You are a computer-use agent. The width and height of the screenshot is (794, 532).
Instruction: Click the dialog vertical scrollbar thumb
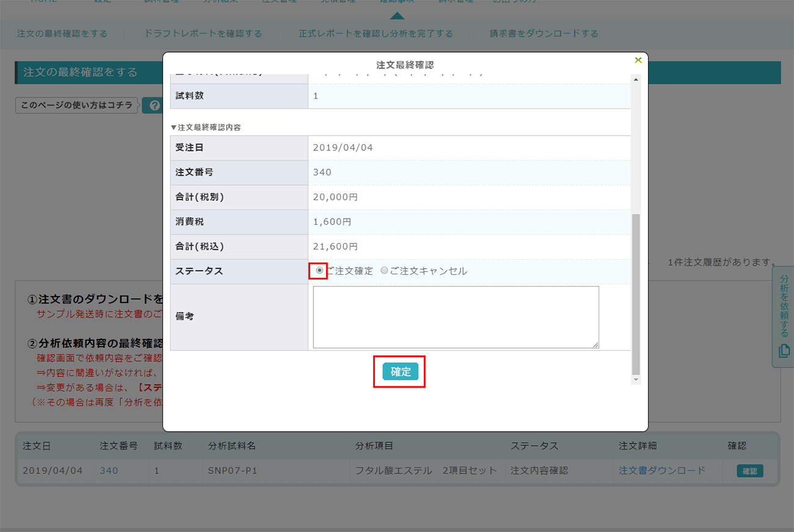(636, 294)
